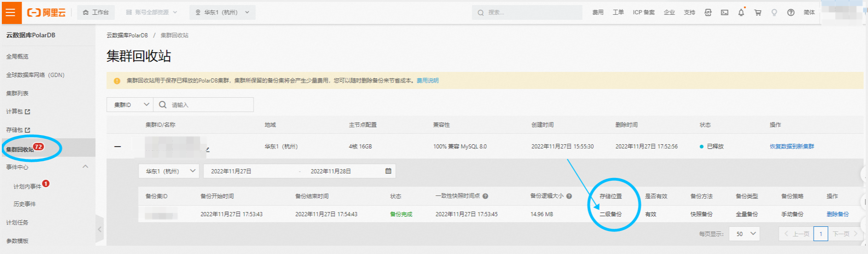Image resolution: width=868 pixels, height=254 pixels.
Task: Click the start date 2022年11月27日 field
Action: pos(231,171)
